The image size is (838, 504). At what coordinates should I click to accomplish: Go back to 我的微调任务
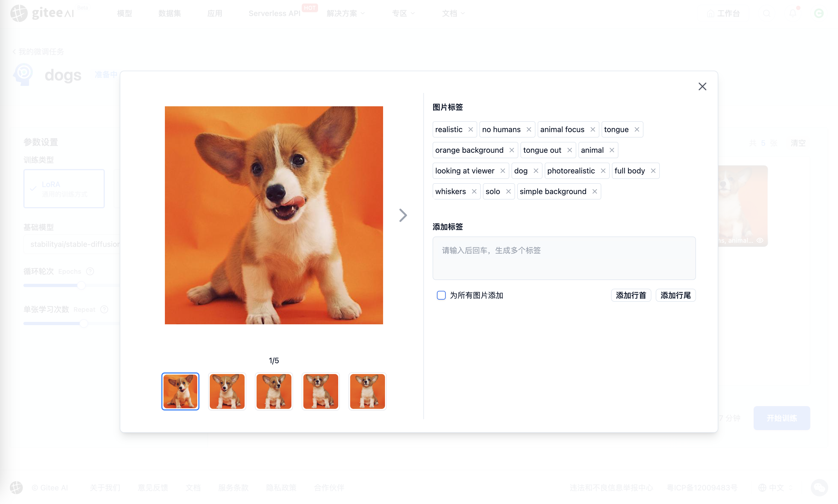pos(38,52)
